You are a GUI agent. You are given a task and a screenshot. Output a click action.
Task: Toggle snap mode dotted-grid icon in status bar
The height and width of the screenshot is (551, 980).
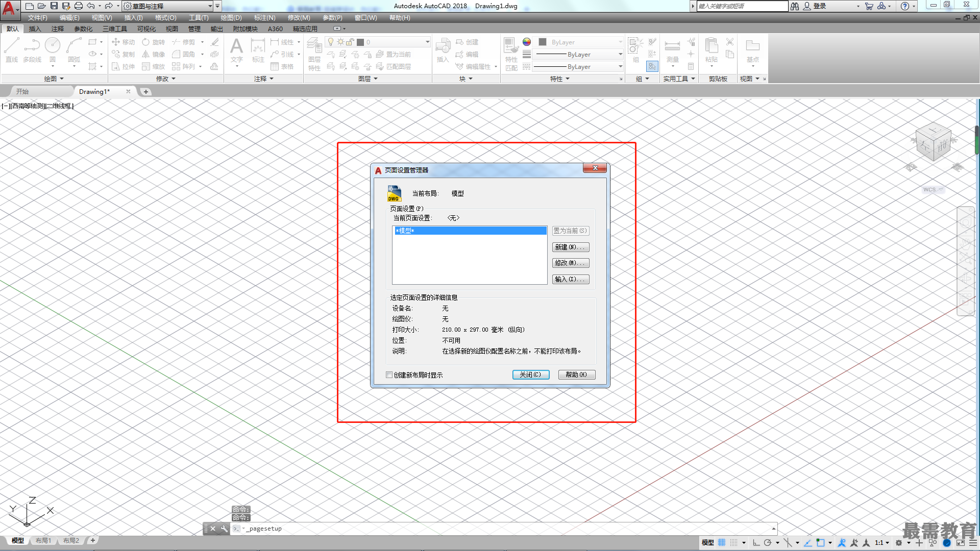[x=734, y=543]
